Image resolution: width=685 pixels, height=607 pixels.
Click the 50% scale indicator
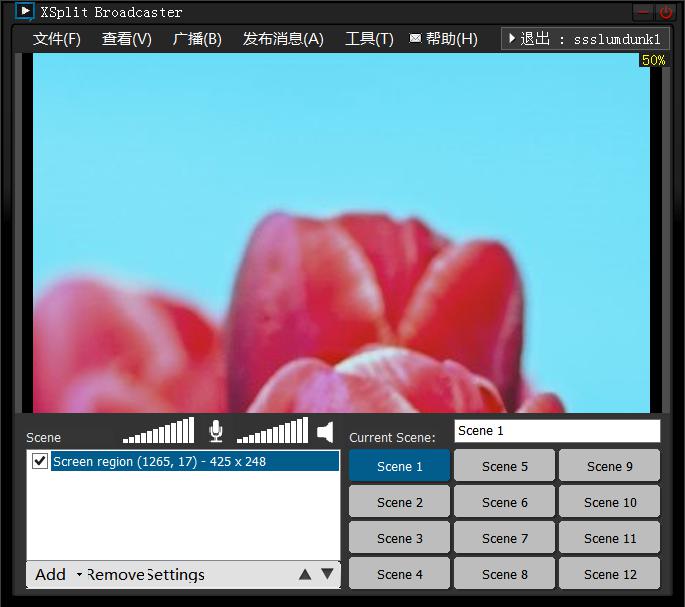(x=654, y=60)
